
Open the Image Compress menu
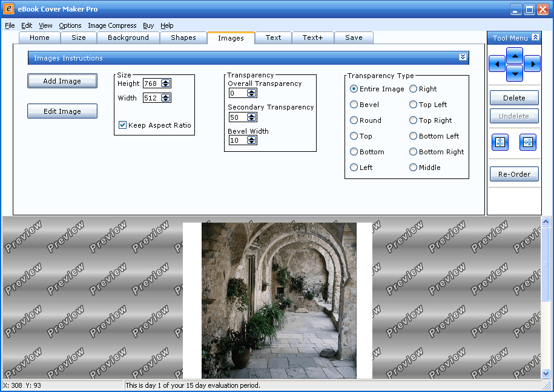112,25
